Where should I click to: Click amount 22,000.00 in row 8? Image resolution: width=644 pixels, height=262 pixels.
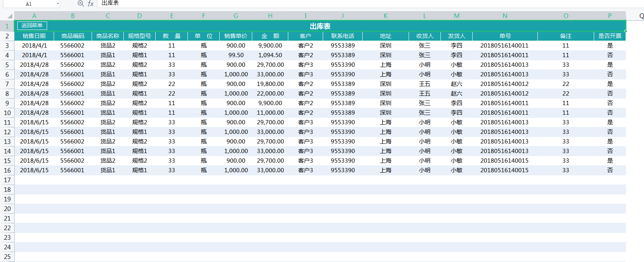pos(270,93)
